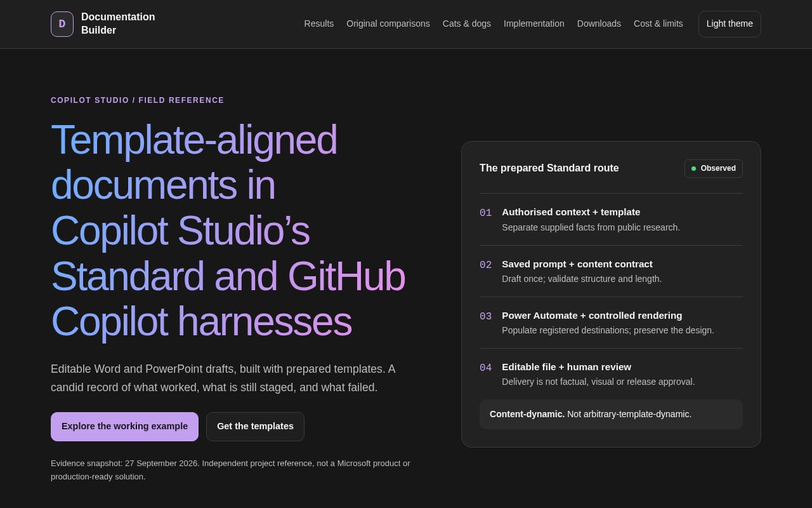Click step number 03
This screenshot has width=812, height=508.
(x=485, y=316)
